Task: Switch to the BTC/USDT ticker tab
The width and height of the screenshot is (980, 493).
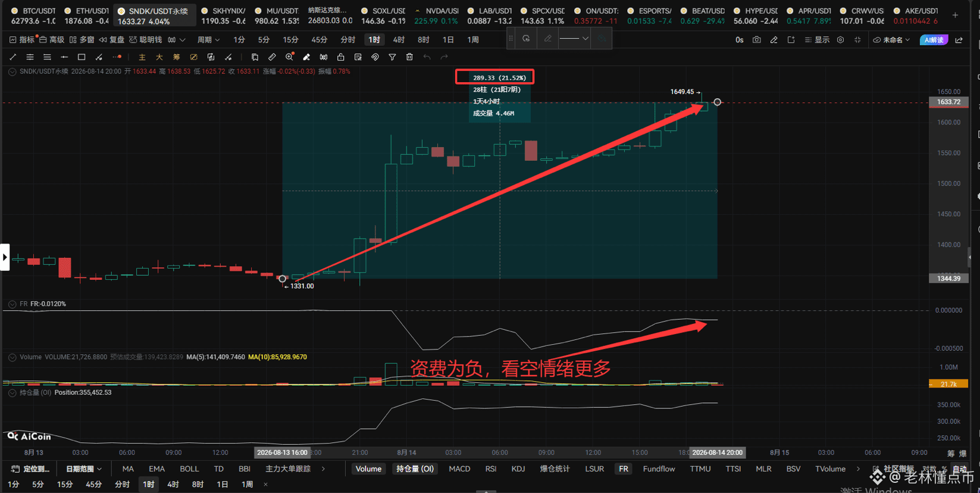Action: pyautogui.click(x=33, y=15)
